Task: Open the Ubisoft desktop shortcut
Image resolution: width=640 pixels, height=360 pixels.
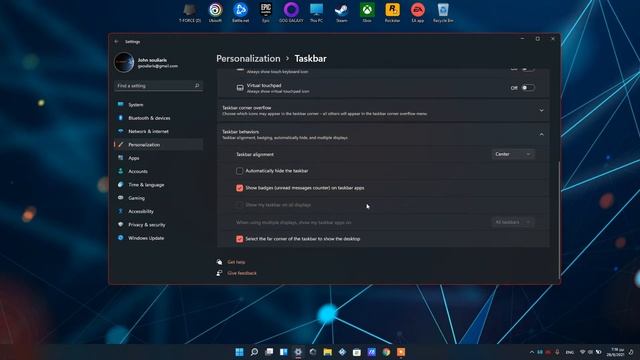Action: pyautogui.click(x=215, y=13)
